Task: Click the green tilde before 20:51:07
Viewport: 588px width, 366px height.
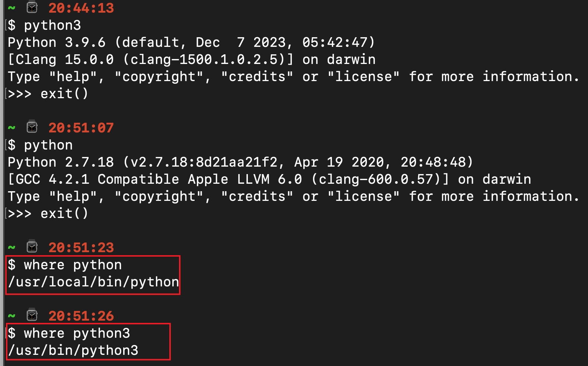Action: click(12, 128)
